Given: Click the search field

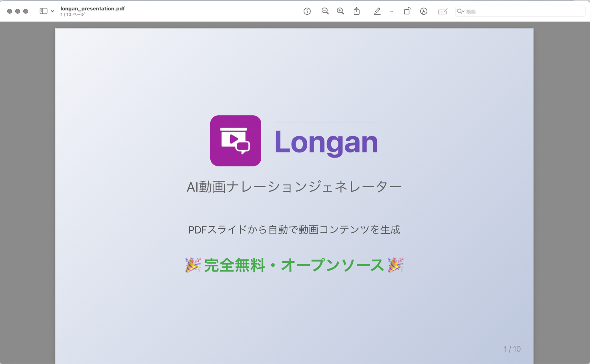Looking at the screenshot, I should point(520,12).
